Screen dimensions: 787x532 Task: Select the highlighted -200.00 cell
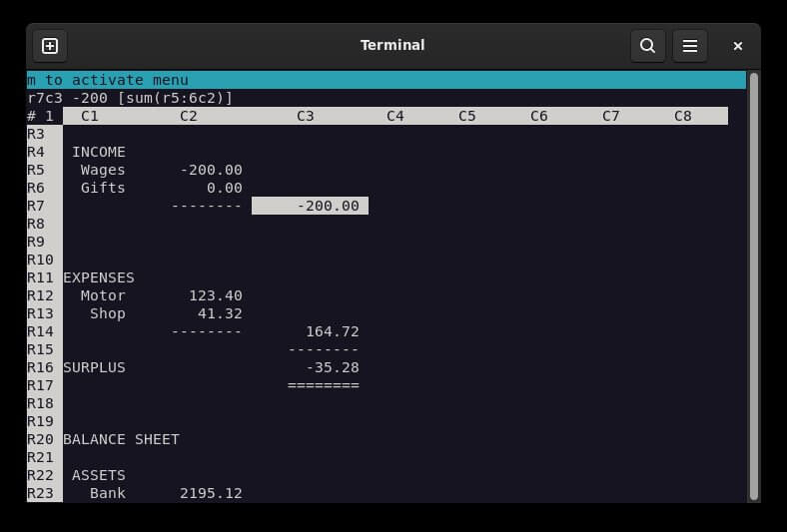pyautogui.click(x=311, y=206)
